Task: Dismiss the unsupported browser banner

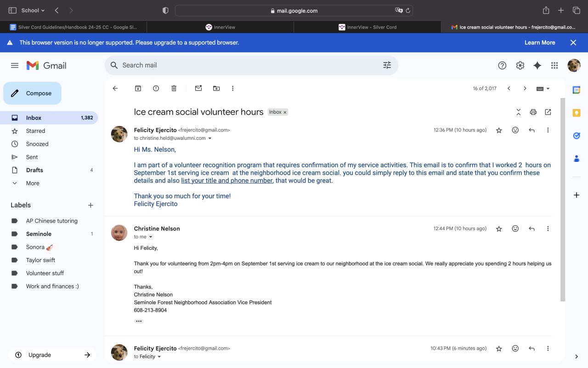Action: pyautogui.click(x=573, y=43)
